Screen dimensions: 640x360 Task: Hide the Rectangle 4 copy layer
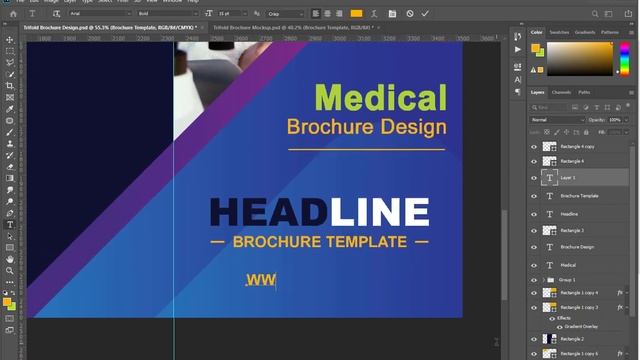pos(534,147)
